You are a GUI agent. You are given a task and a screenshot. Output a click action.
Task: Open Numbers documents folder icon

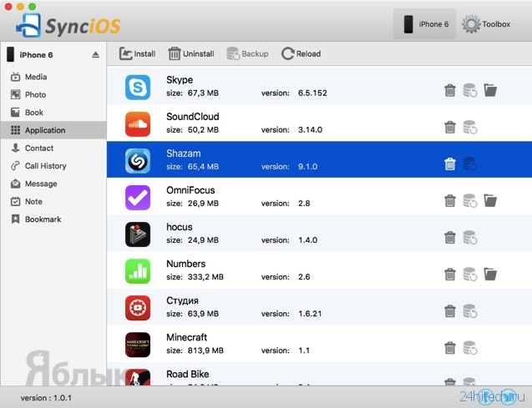tap(490, 274)
